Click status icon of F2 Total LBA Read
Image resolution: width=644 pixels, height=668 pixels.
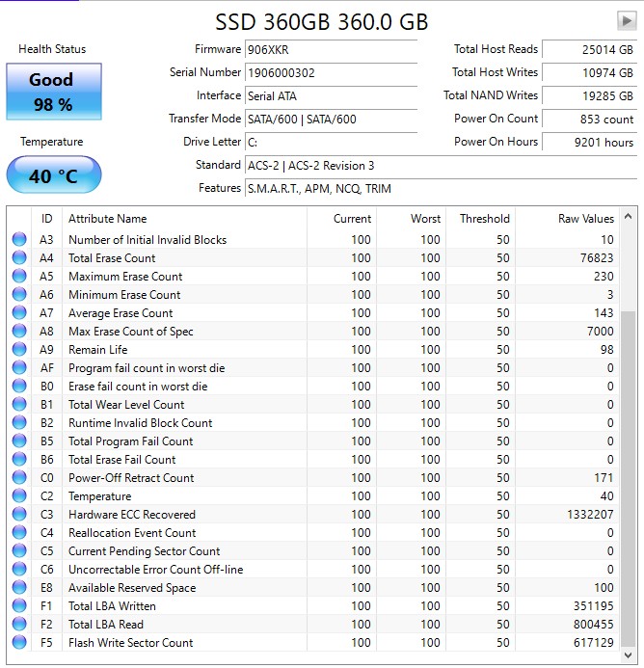[x=19, y=624]
